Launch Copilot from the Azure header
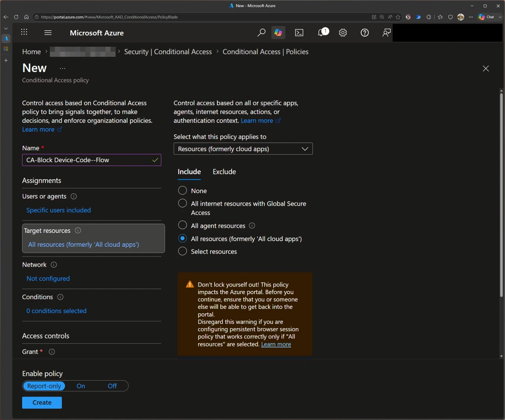 coord(278,33)
